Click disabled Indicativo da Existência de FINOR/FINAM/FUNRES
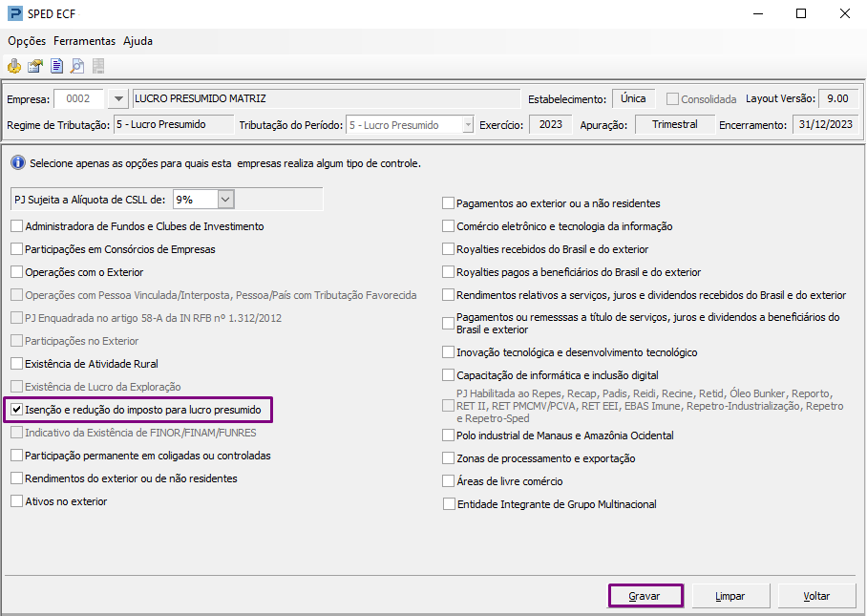This screenshot has width=867, height=616. (x=16, y=433)
